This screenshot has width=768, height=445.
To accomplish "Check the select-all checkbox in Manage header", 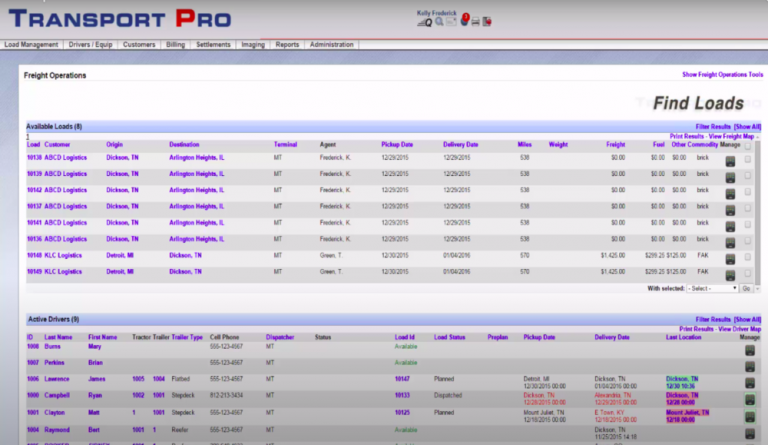I will tap(748, 145).
